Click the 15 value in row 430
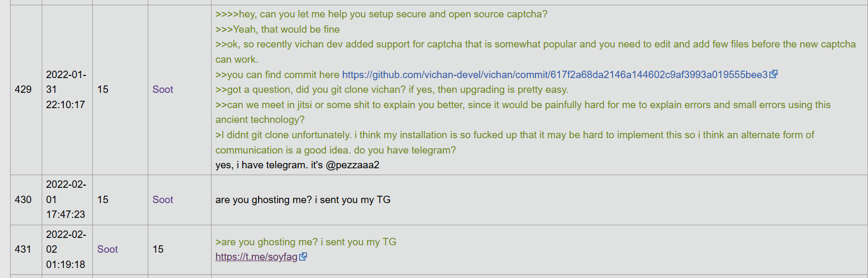The height and width of the screenshot is (278, 868). tap(103, 200)
